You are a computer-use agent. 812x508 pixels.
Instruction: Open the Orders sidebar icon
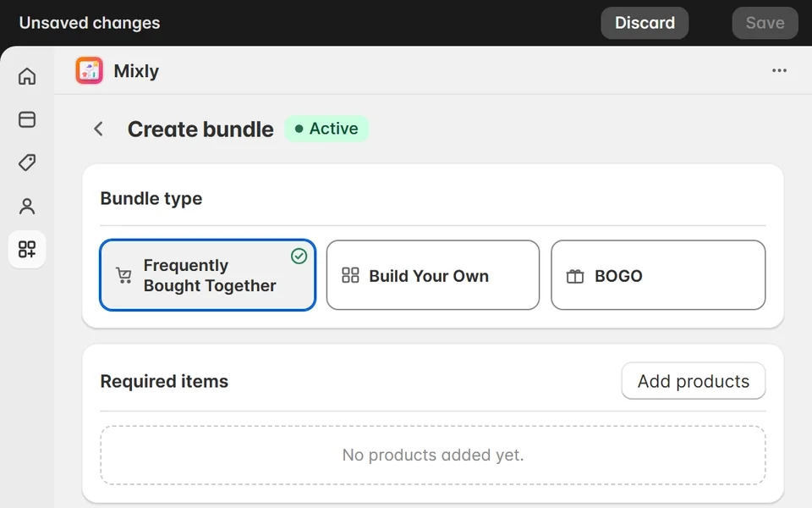tap(27, 119)
